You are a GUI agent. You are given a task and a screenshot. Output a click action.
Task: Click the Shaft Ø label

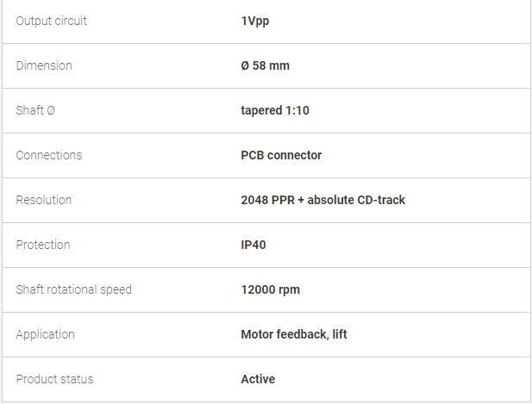35,110
